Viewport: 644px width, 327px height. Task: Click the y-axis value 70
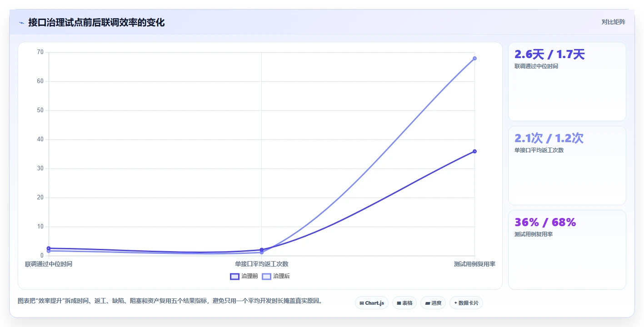40,52
